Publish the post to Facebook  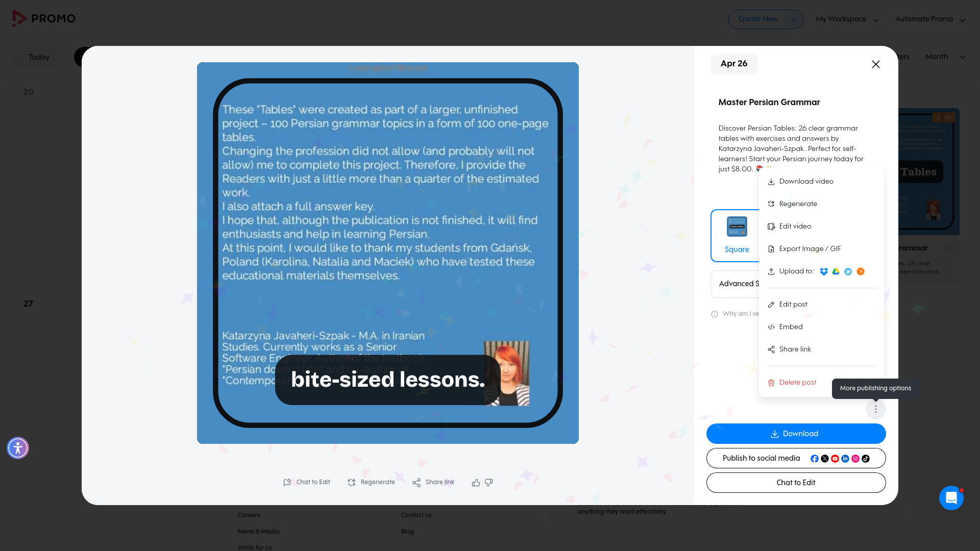815,459
